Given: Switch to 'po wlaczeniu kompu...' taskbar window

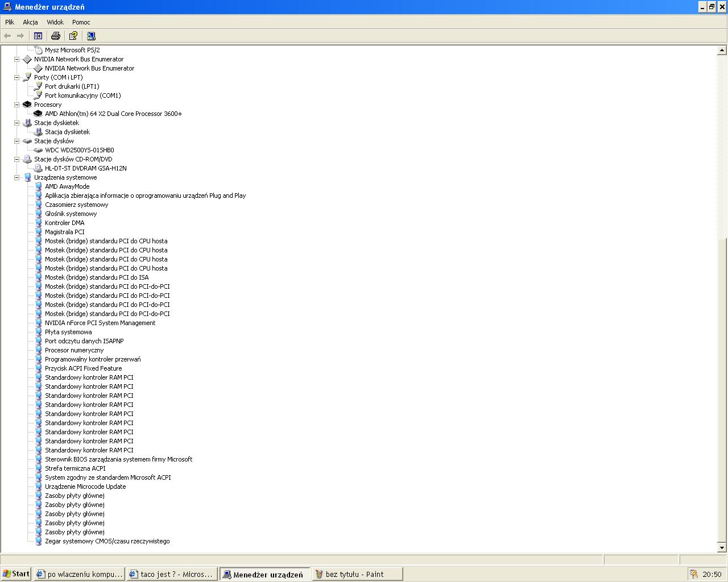Looking at the screenshot, I should tap(79, 574).
